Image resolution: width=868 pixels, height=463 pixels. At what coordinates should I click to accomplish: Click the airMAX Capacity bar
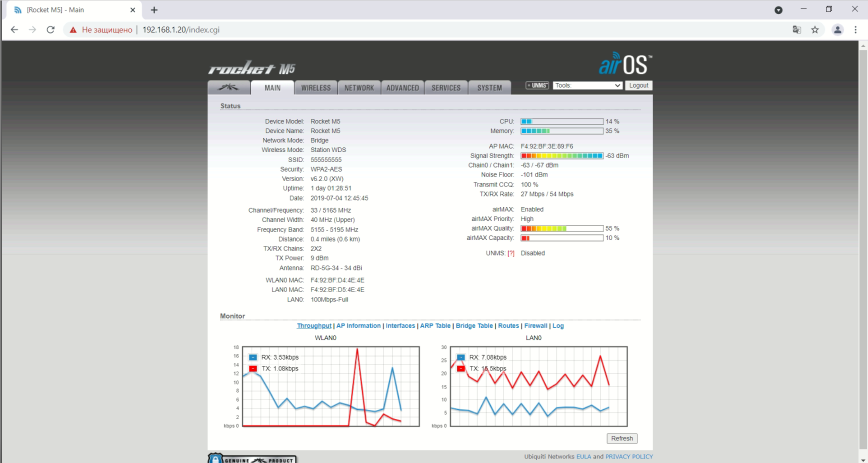tap(562, 238)
